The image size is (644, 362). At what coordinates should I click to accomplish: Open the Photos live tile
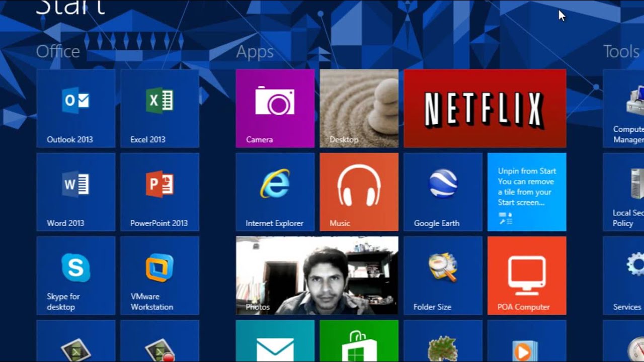coord(317,276)
